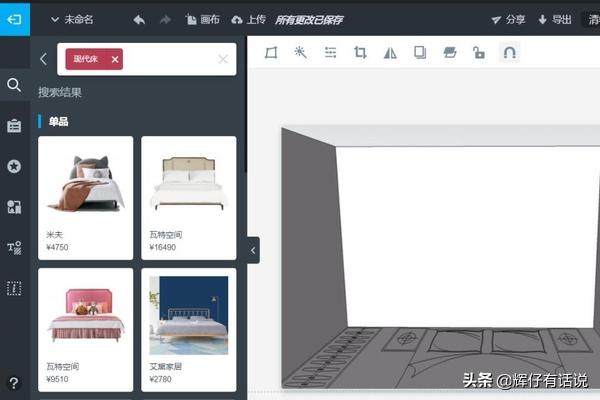Go back with the search panel arrow

tap(43, 59)
